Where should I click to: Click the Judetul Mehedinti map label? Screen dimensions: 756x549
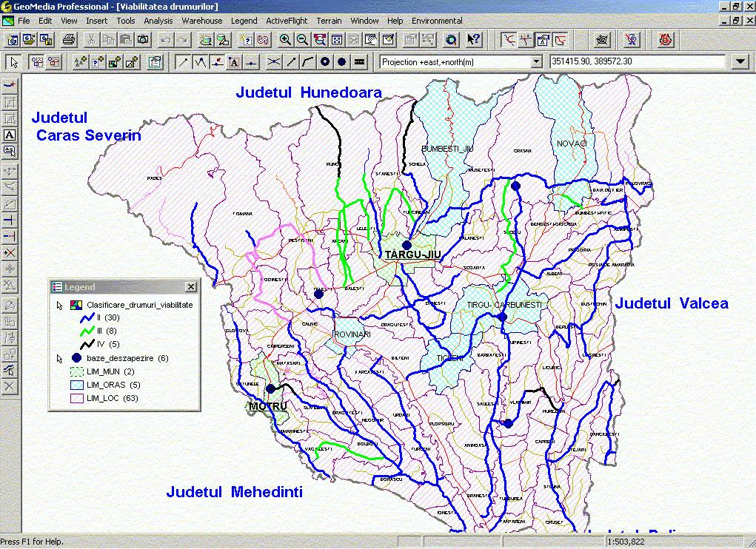[x=234, y=492]
